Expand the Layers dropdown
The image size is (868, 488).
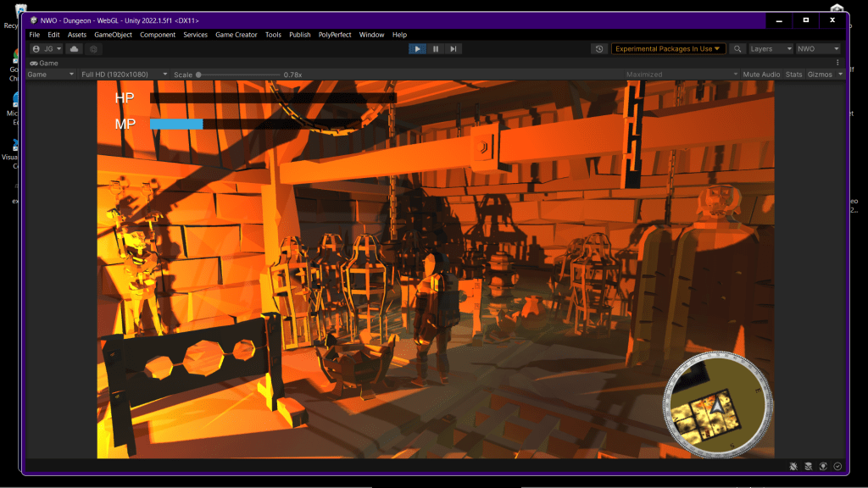click(x=771, y=49)
